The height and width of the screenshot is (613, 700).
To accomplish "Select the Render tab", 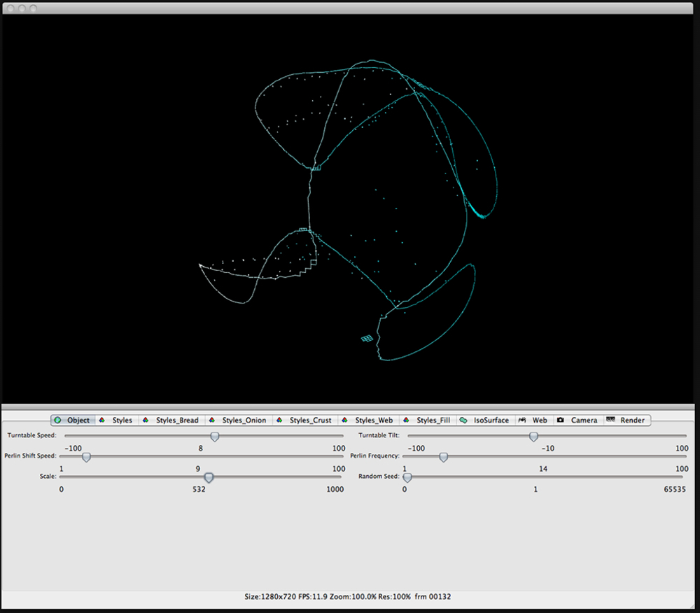I will (626, 420).
